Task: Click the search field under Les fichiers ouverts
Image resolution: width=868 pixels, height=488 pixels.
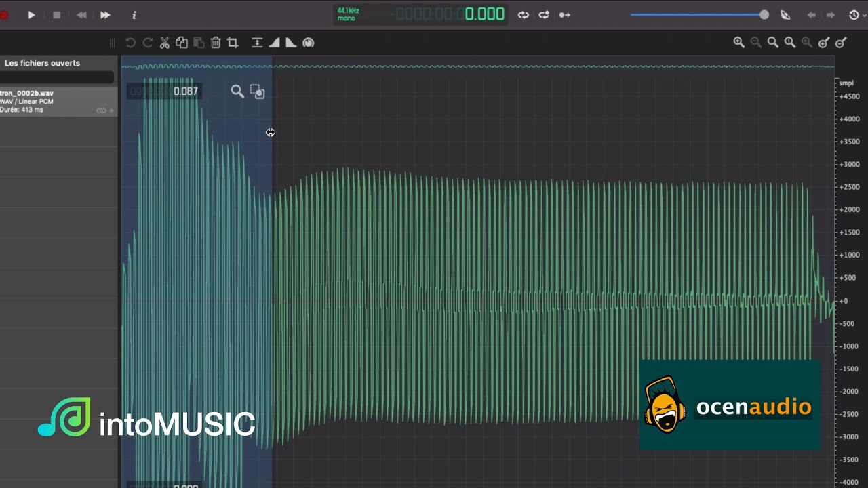Action: point(57,78)
